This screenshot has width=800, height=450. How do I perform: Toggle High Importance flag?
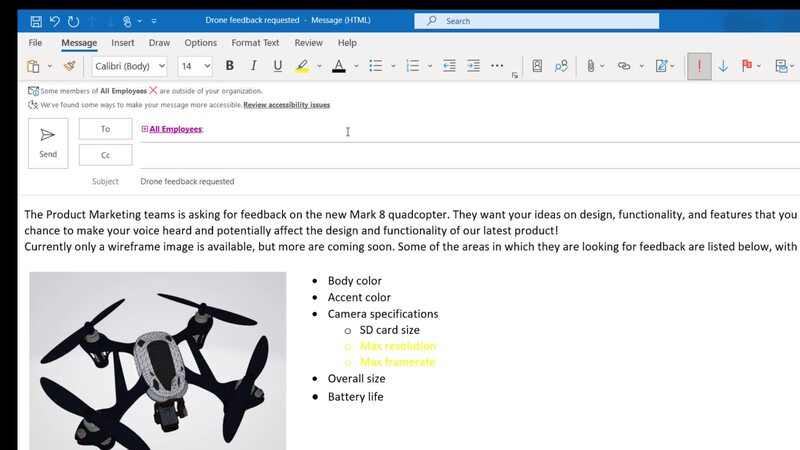[698, 66]
